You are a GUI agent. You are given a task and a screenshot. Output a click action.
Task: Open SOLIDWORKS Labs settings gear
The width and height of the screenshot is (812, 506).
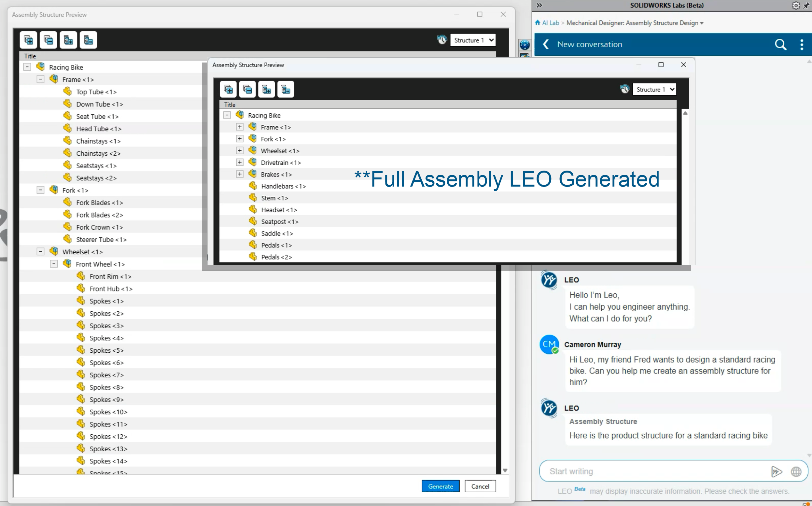(x=796, y=5)
